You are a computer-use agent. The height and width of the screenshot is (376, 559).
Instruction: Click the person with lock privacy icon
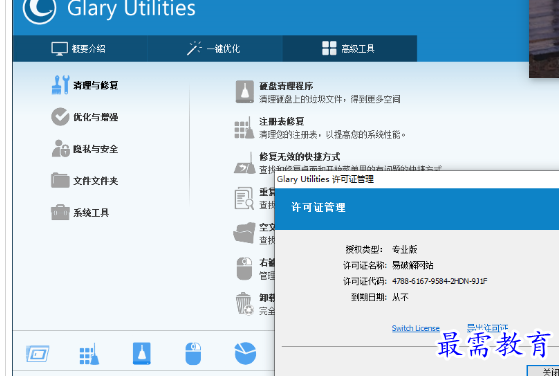pyautogui.click(x=60, y=148)
